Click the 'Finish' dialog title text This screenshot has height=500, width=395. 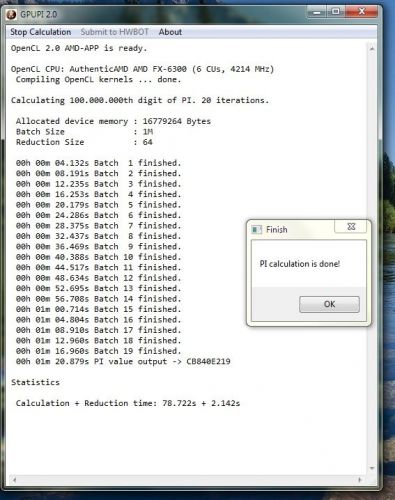pyautogui.click(x=277, y=229)
